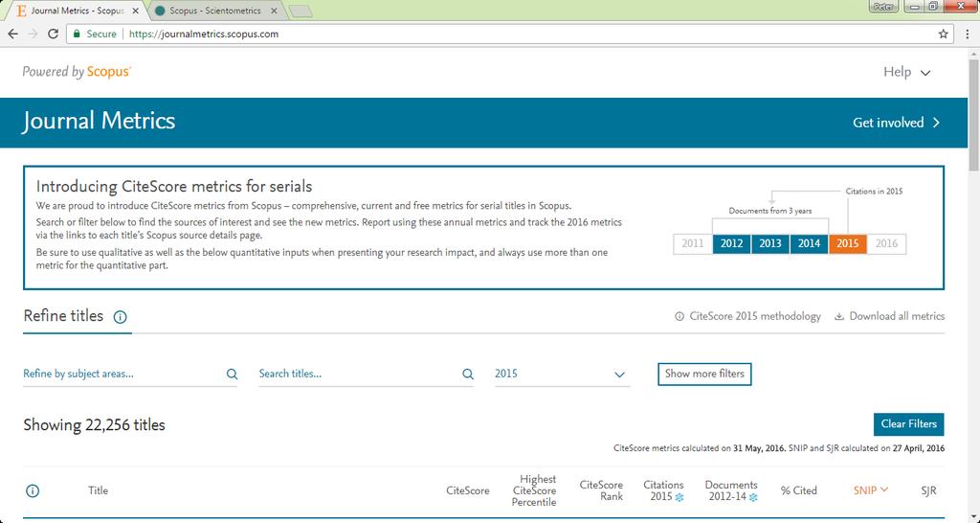Open the Chrome three-dot menu
This screenshot has width=980, height=523.
967,34
